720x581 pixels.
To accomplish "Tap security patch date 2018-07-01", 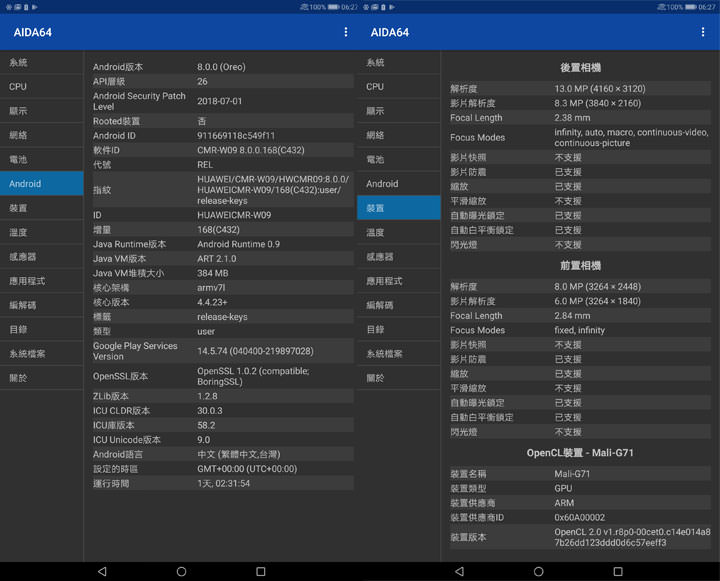I will (x=219, y=101).
